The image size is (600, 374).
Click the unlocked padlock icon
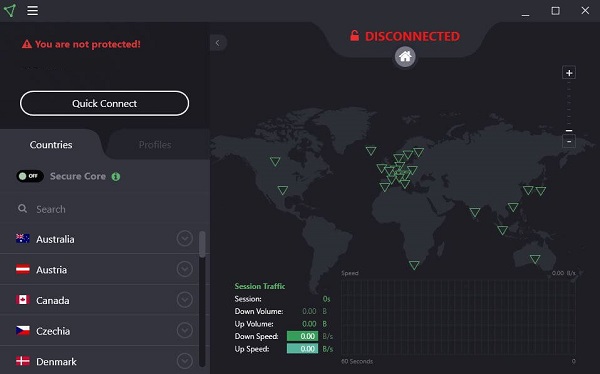pyautogui.click(x=355, y=36)
